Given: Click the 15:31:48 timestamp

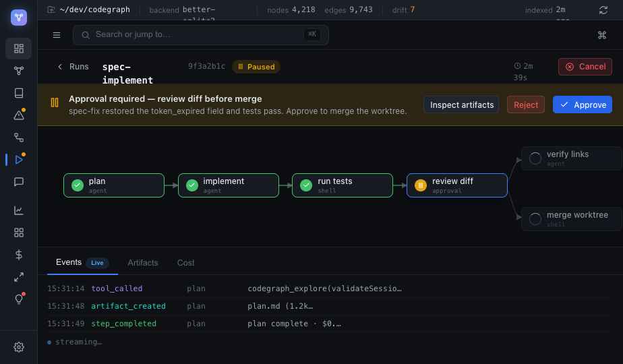Looking at the screenshot, I should tap(66, 306).
